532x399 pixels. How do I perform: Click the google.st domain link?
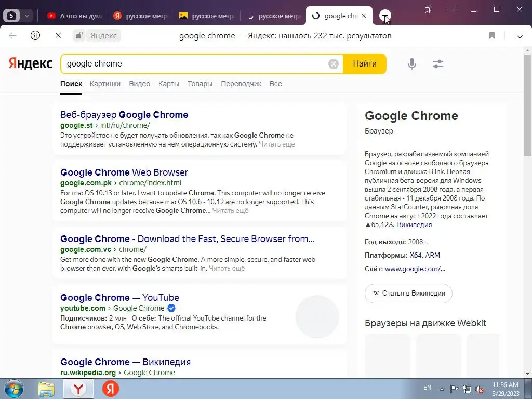tap(76, 125)
